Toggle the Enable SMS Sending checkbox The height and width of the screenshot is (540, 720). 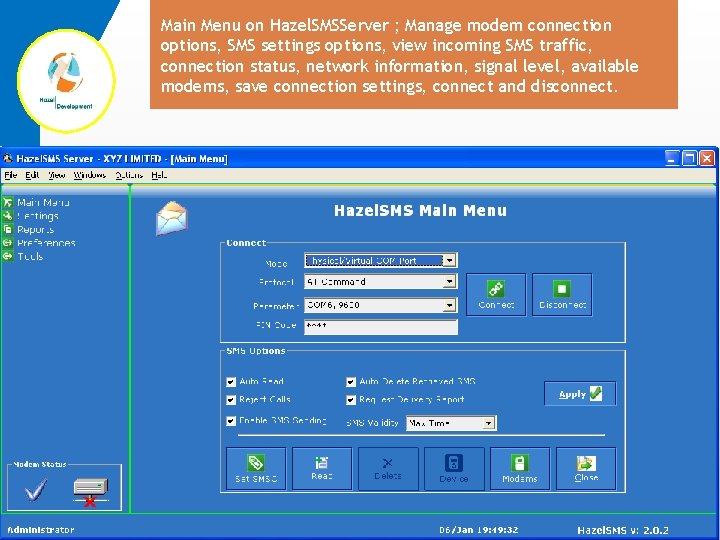tap(231, 421)
